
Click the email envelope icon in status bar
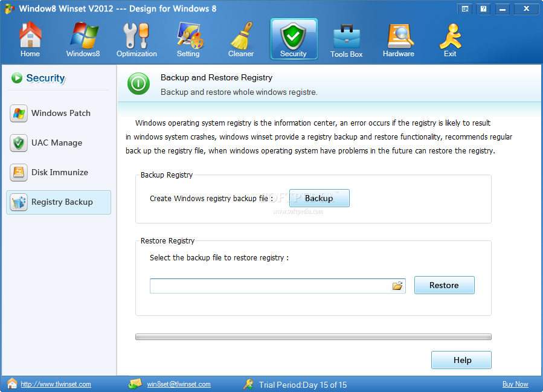point(135,384)
